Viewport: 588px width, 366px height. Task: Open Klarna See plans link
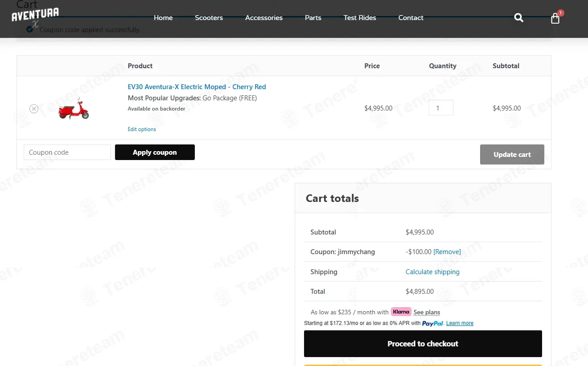pyautogui.click(x=427, y=312)
